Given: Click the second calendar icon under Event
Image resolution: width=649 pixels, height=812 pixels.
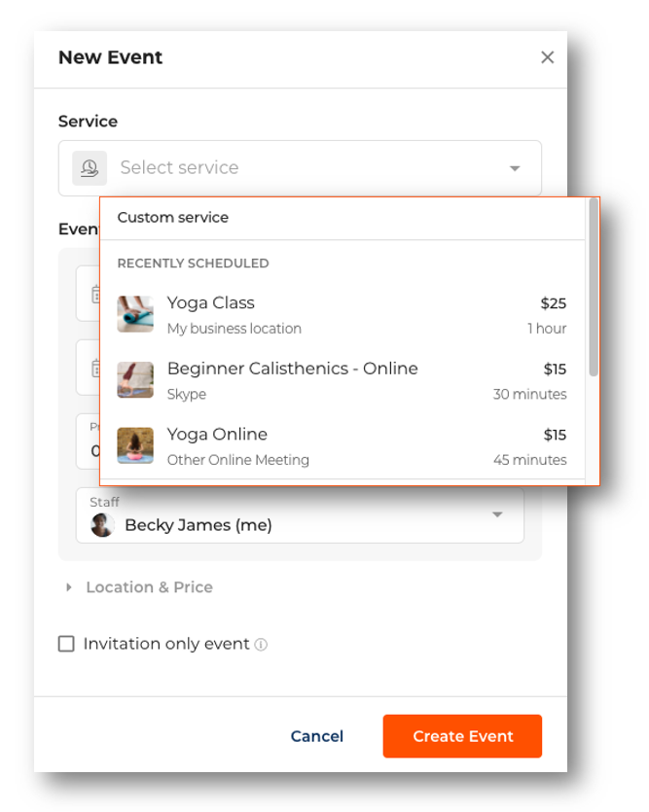Looking at the screenshot, I should [95, 368].
